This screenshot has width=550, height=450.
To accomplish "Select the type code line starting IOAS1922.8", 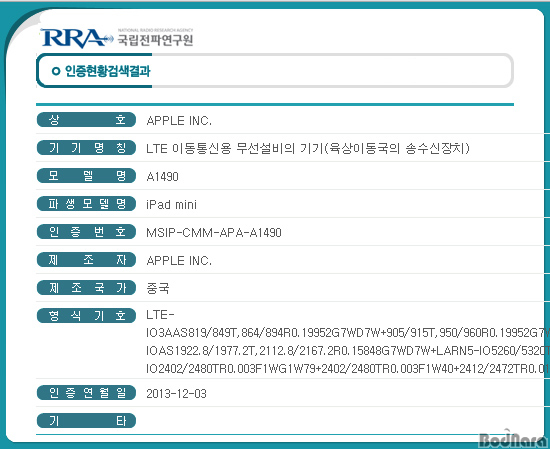I will click(348, 350).
